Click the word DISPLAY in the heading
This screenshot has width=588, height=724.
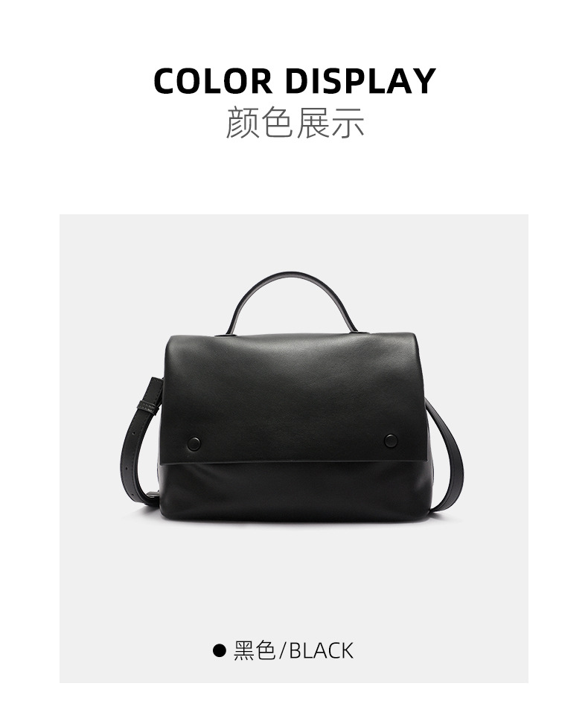[360, 81]
